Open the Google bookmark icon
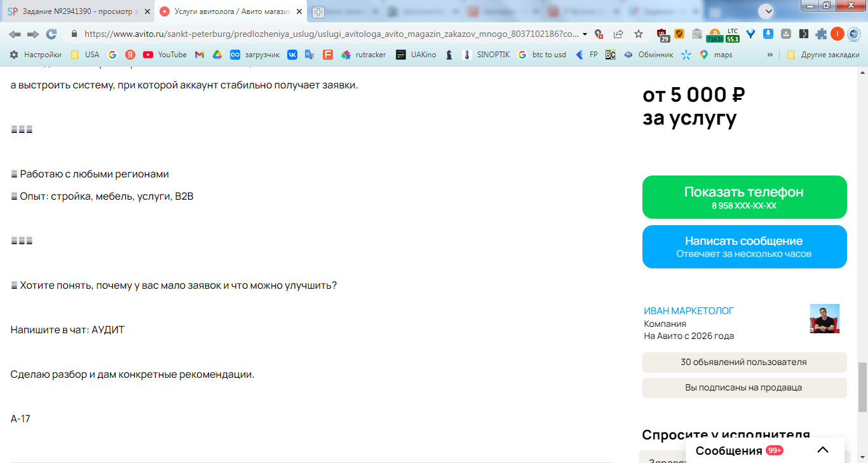The height and width of the screenshot is (463, 868). pos(112,55)
